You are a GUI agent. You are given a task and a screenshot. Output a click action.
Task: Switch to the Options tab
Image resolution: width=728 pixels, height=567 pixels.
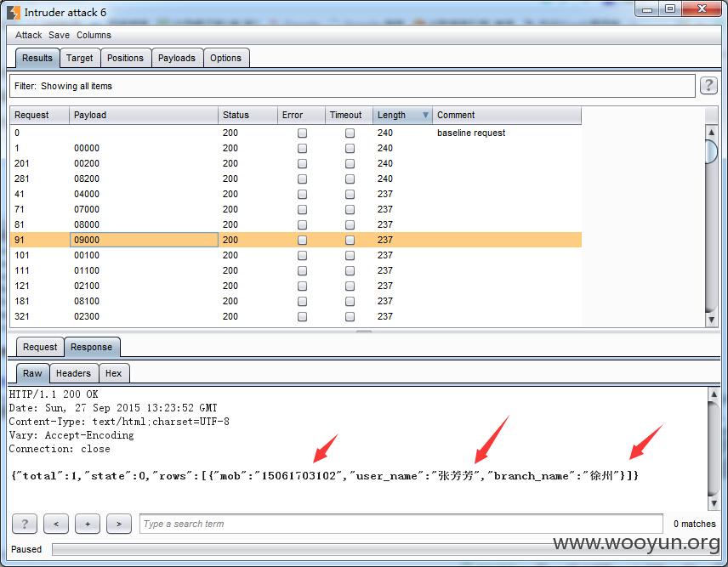pyautogui.click(x=225, y=58)
